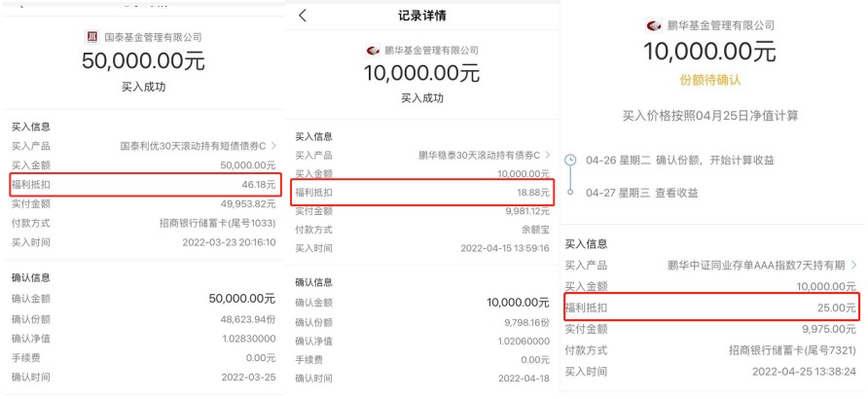Select the 25.00元 福利抵扣 value
The image size is (868, 399).
point(837,308)
